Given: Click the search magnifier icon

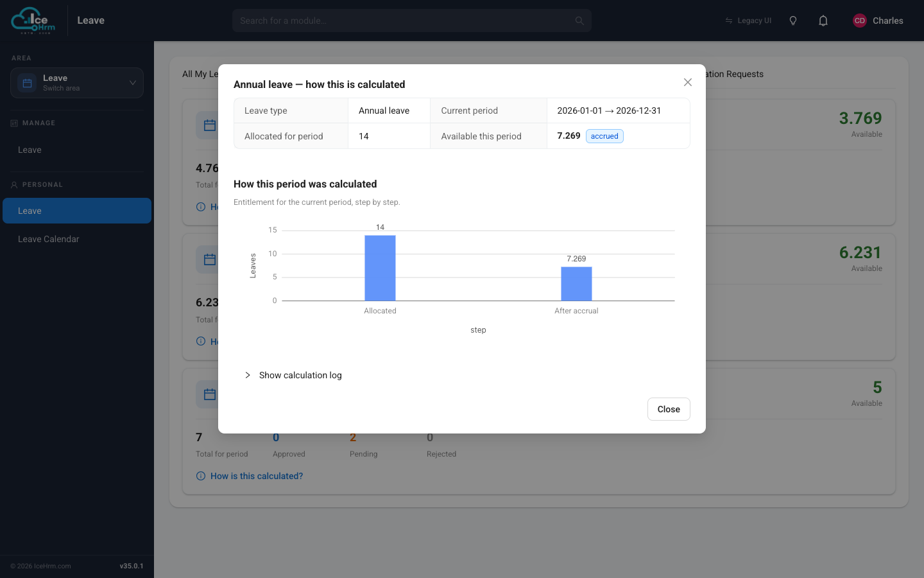Looking at the screenshot, I should click(x=579, y=21).
